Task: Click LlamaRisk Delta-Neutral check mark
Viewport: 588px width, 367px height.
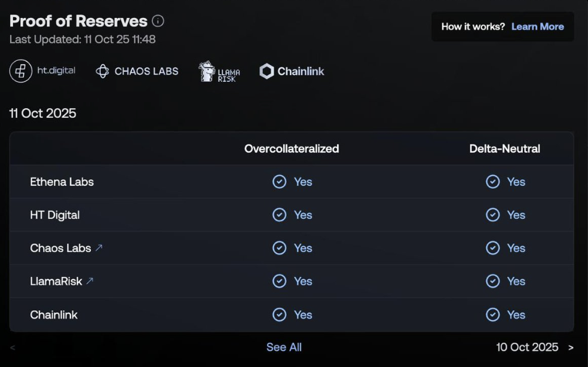Action: [492, 281]
